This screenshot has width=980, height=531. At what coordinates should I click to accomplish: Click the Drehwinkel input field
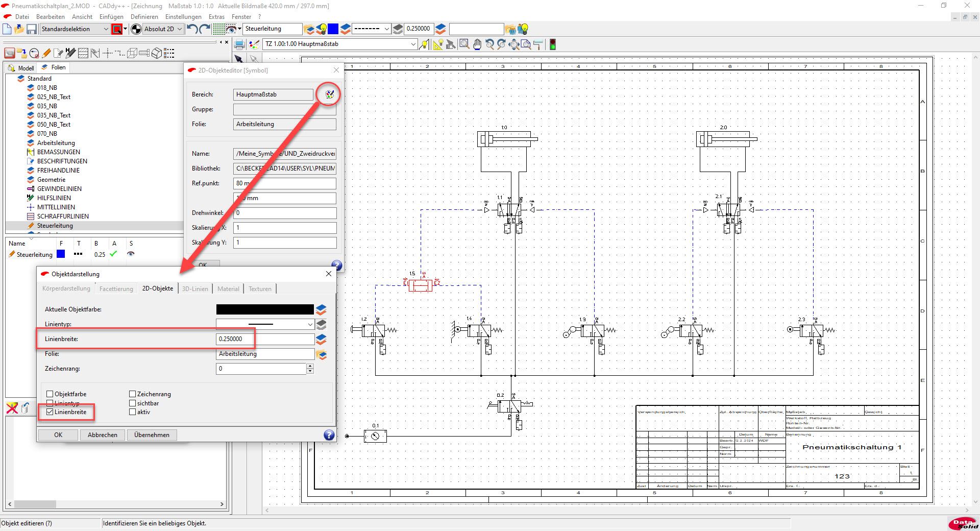(x=285, y=213)
